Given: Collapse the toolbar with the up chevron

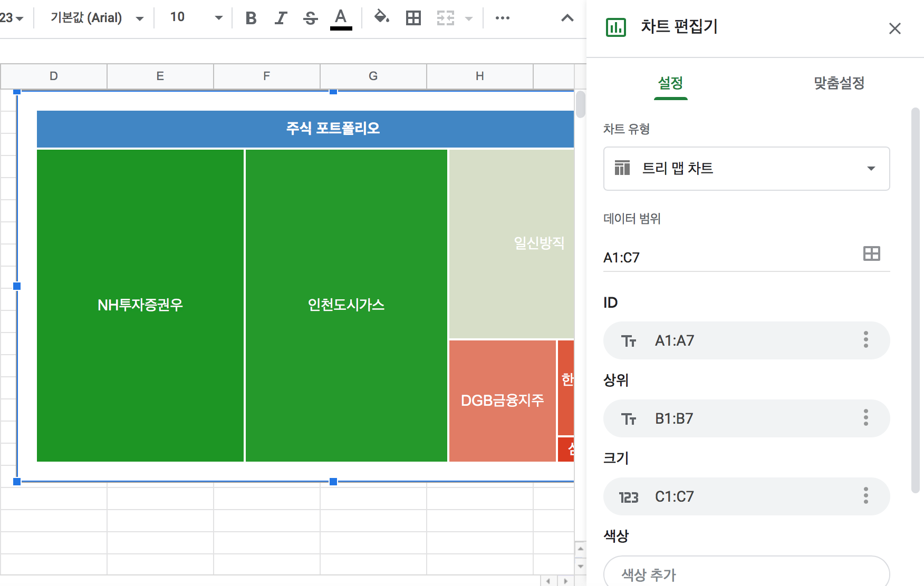Looking at the screenshot, I should coord(567,18).
